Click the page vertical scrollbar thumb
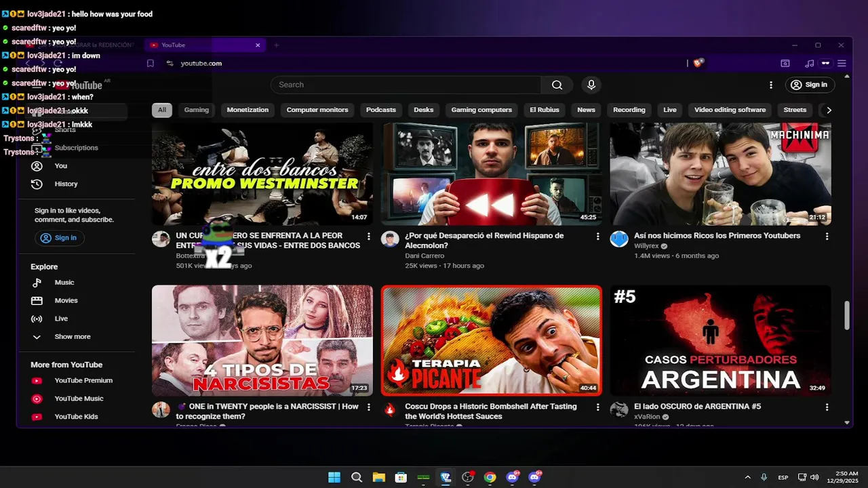 pyautogui.click(x=846, y=315)
